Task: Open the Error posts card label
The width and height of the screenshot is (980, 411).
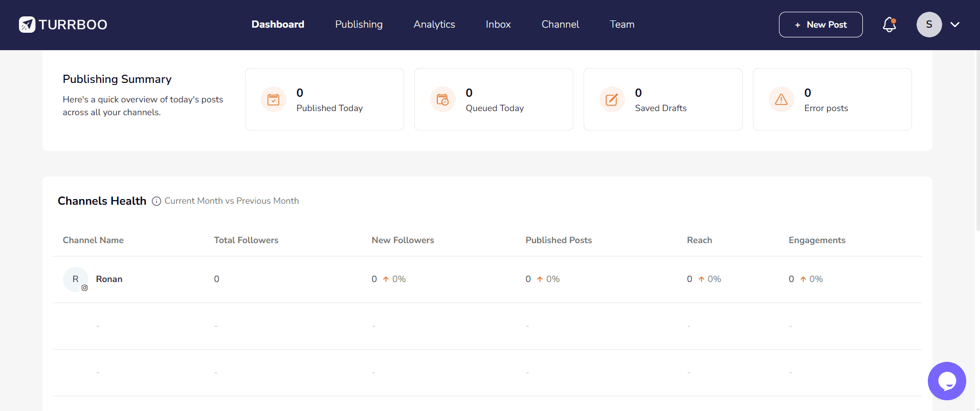Action: click(x=826, y=108)
